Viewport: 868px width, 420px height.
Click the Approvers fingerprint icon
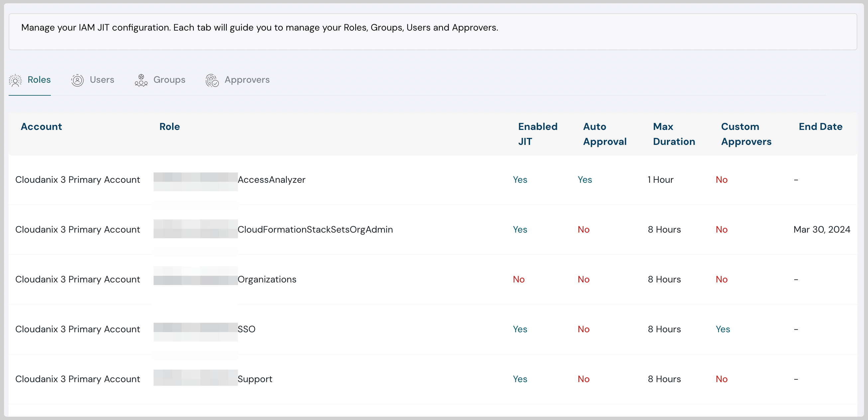pos(212,80)
